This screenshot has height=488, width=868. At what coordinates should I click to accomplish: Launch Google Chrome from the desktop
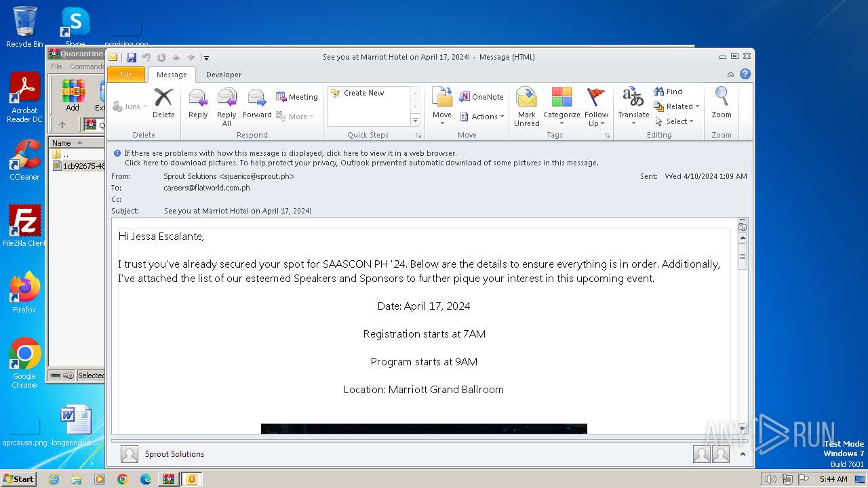pos(24,363)
